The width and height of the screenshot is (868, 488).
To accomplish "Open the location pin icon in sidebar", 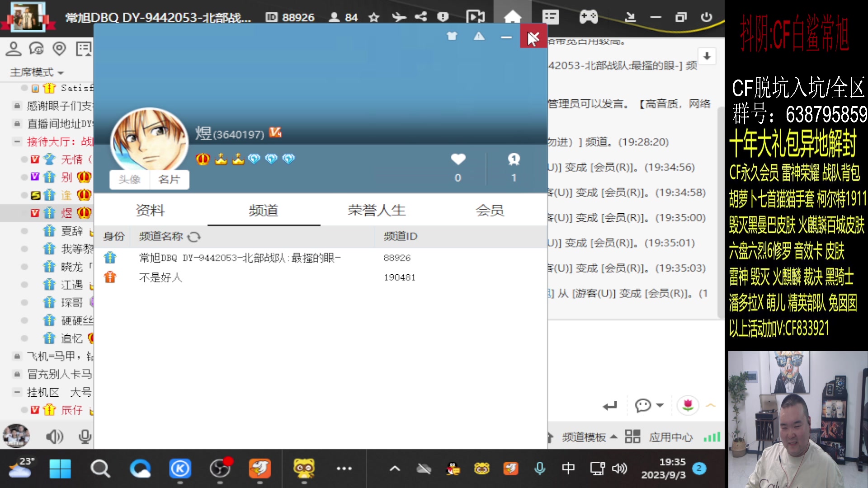I will 59,49.
